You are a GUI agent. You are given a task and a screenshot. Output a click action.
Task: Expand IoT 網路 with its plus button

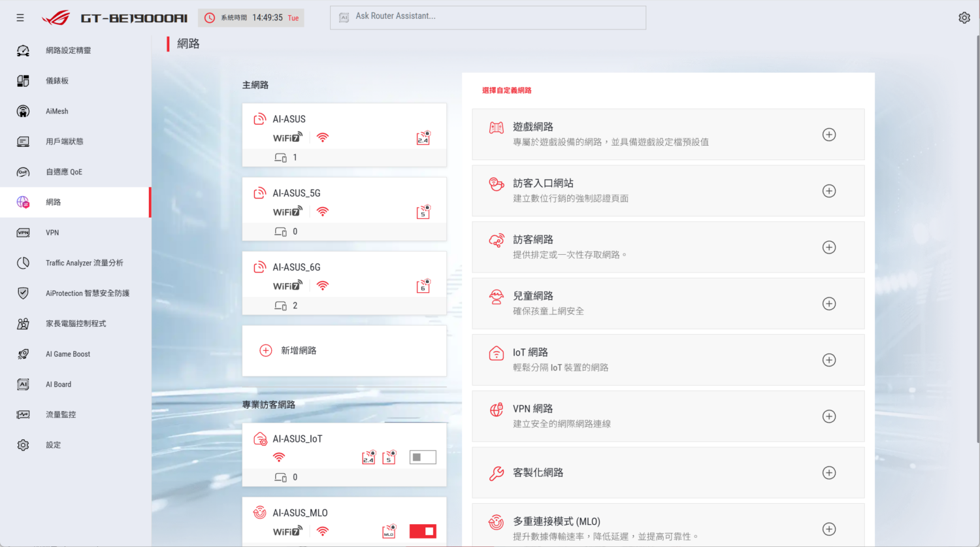(x=829, y=360)
